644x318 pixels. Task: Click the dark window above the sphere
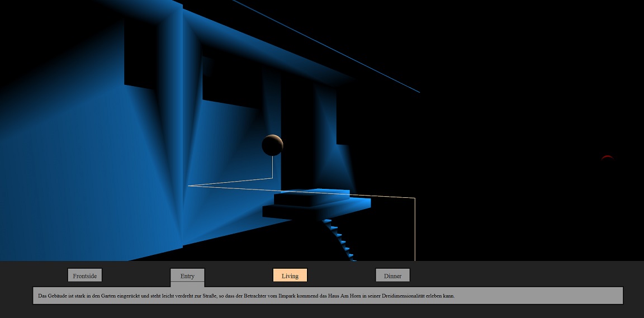point(230,87)
